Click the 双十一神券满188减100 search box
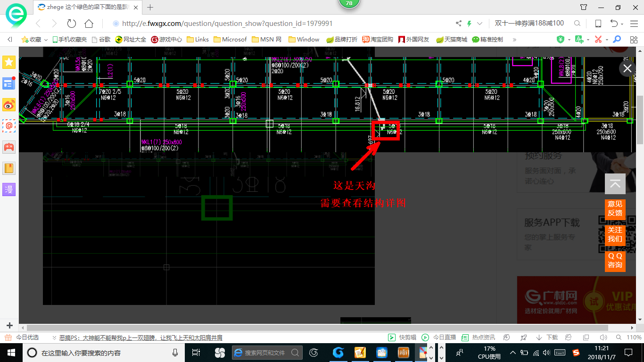This screenshot has height=362, width=644. (x=529, y=24)
